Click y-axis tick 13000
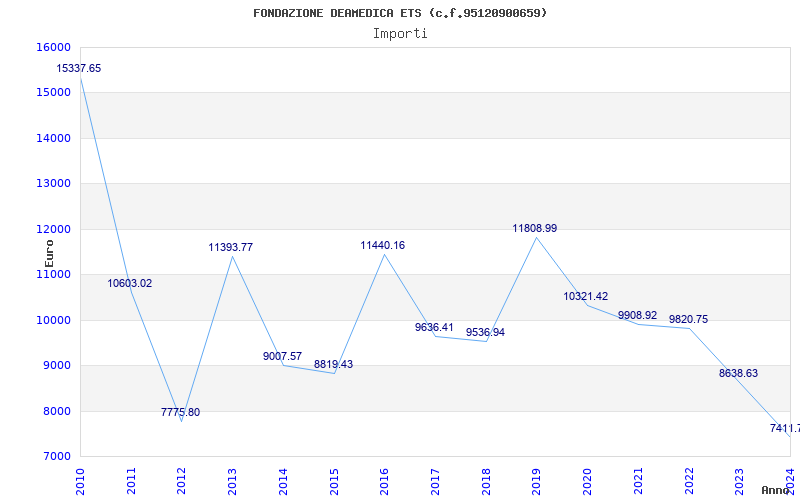Screen dimensions: 800x500 [x=54, y=184]
